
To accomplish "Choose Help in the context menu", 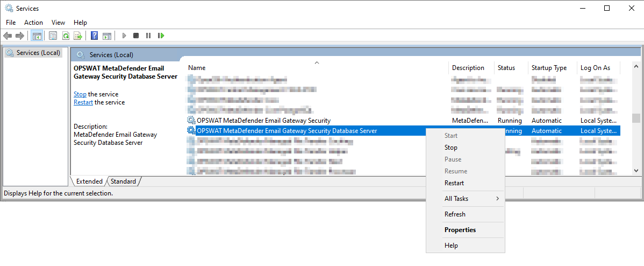I will click(x=465, y=246).
